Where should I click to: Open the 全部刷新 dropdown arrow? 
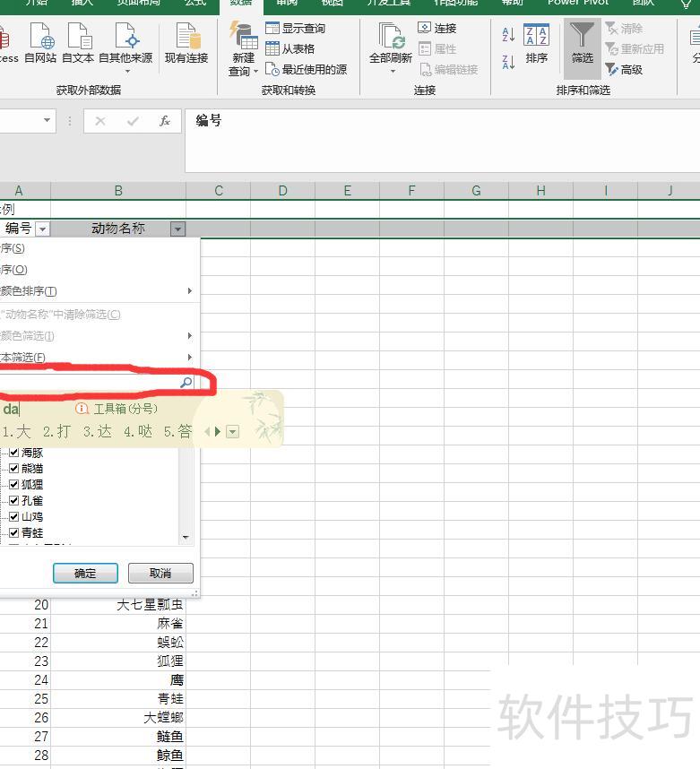tap(393, 72)
